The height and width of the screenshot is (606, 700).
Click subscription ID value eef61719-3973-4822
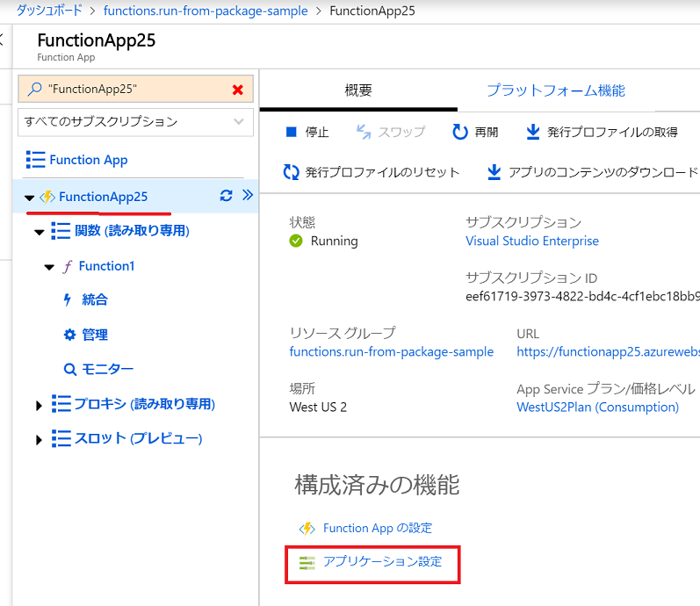582,297
